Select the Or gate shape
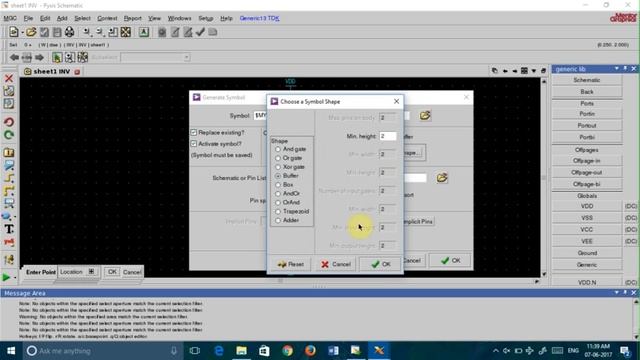This screenshot has height=360, width=640. coord(278,158)
